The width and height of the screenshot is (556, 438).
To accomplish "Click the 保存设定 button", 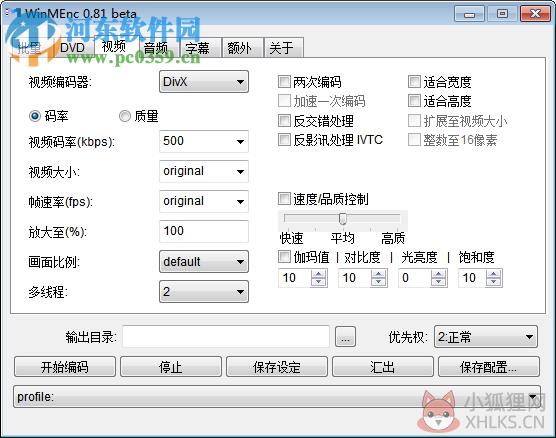I will coord(277,367).
